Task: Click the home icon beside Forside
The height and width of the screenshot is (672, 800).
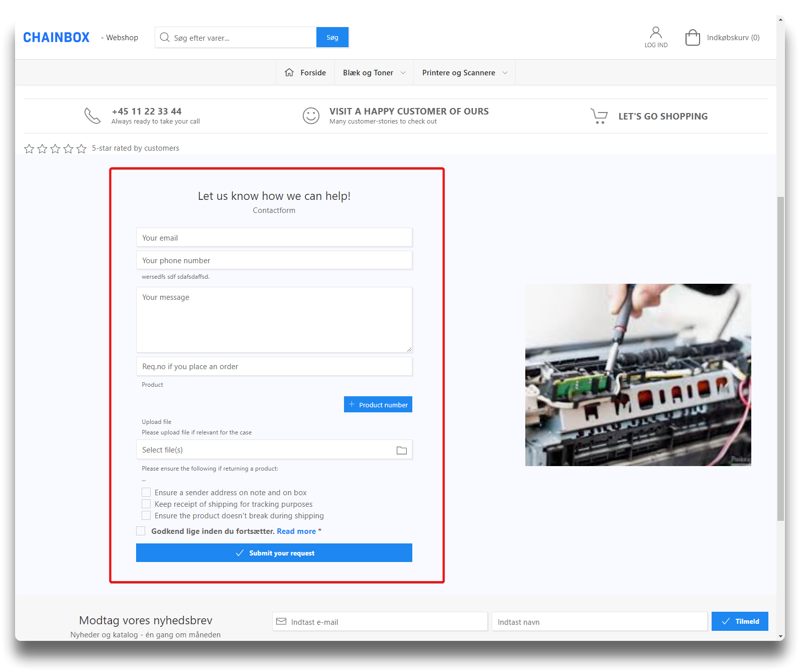Action: tap(289, 72)
